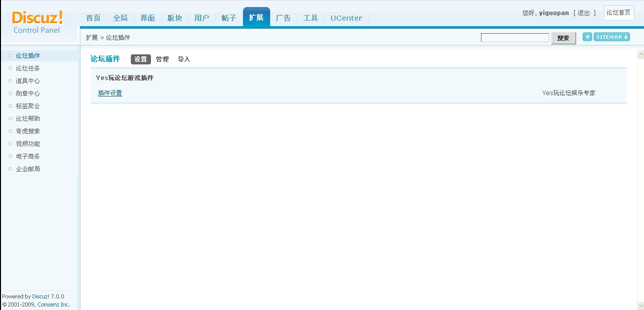This screenshot has width=644, height=310.
Task: Click the Comsenz Inc. footer link
Action: click(53, 304)
